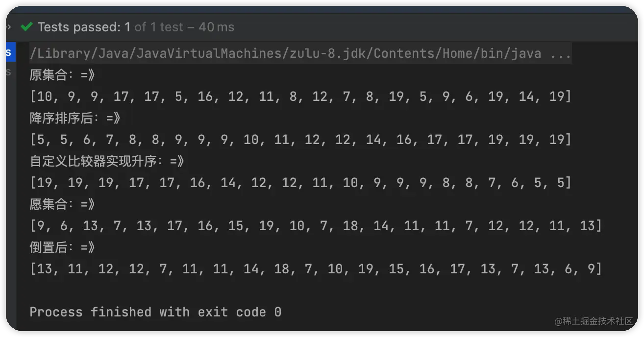Screen dimensions: 644x337
Task: Click the list starting with "[19, 19, 19"
Action: click(300, 183)
